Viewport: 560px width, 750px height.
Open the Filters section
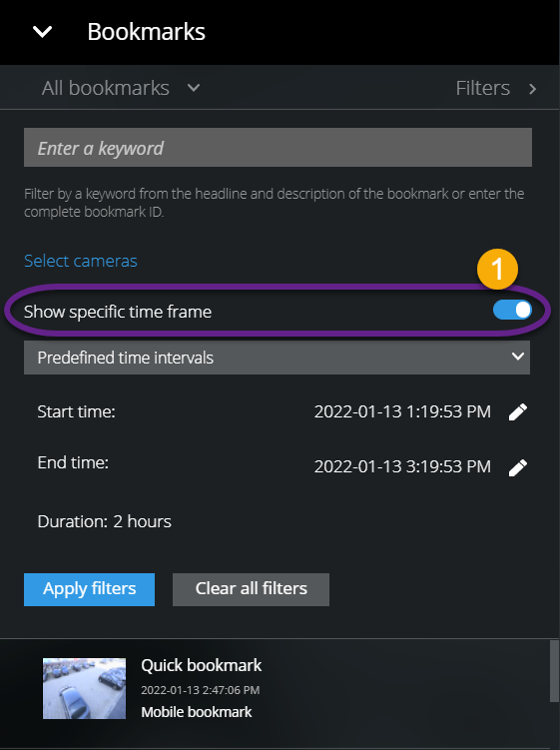click(482, 88)
